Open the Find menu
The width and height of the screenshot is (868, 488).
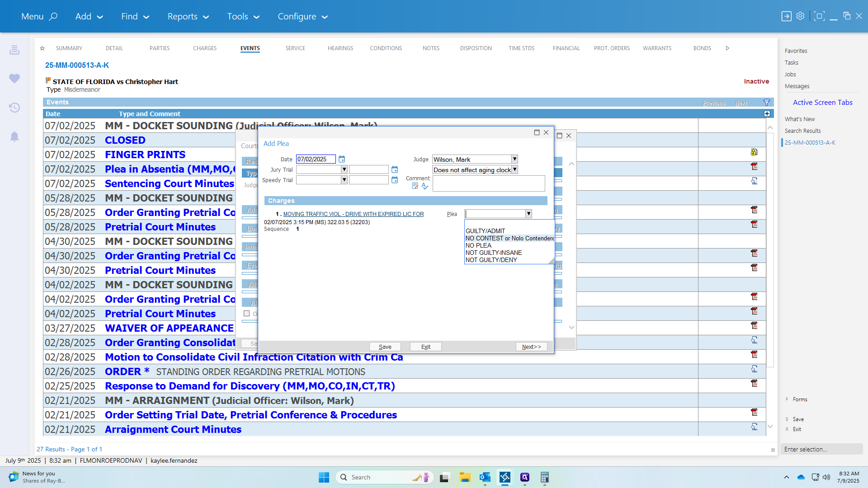[x=135, y=17]
